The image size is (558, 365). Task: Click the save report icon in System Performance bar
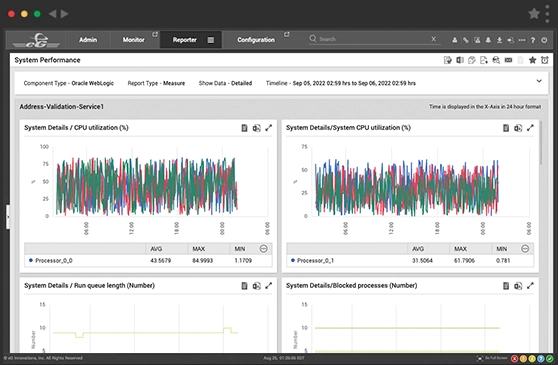448,60
